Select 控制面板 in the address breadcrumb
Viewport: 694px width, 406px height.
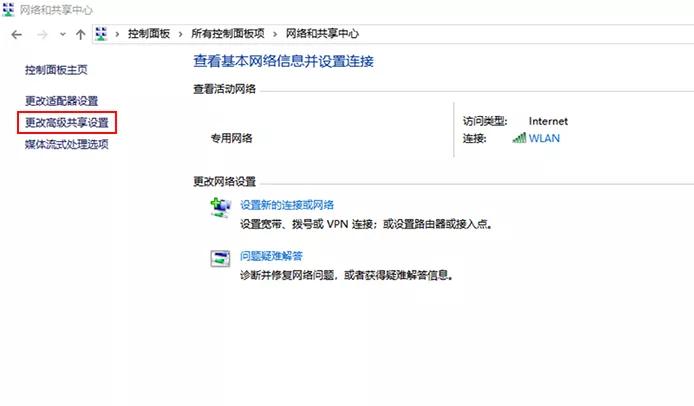coord(149,34)
